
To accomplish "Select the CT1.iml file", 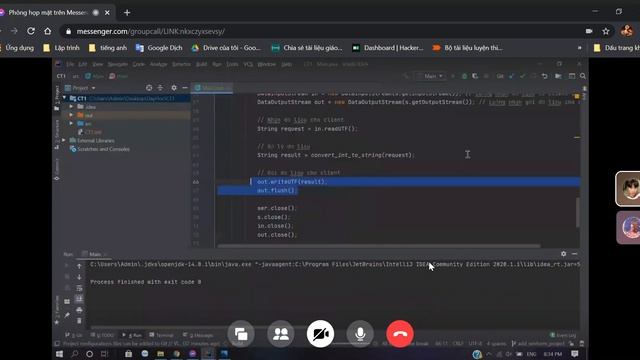I will point(90,132).
